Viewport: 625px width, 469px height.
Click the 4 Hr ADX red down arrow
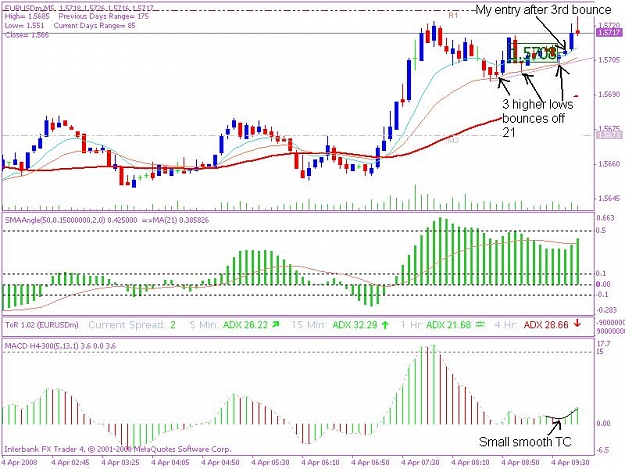pos(577,324)
